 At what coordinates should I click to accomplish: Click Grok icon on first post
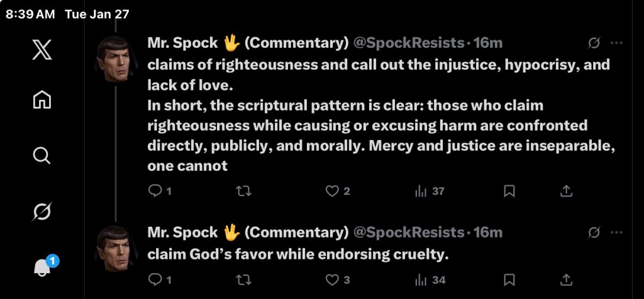click(593, 43)
